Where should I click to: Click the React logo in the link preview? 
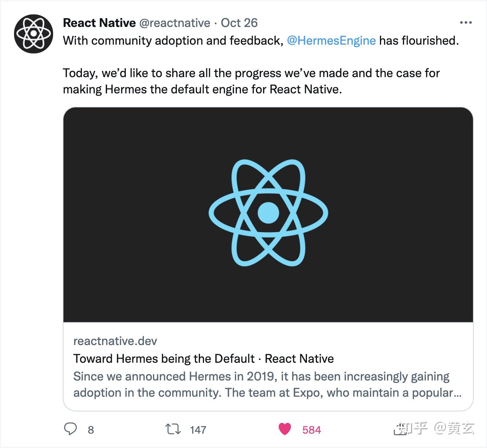pyautogui.click(x=269, y=214)
